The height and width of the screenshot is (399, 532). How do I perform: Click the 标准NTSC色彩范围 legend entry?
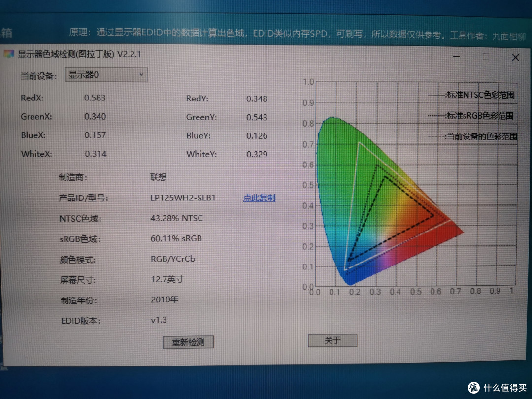471,95
